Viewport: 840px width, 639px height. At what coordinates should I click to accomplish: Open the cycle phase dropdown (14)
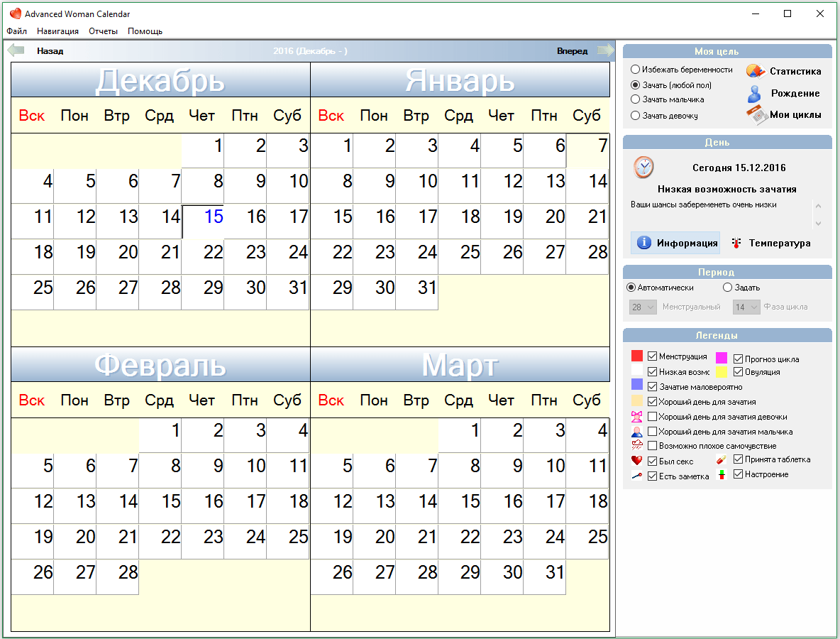click(746, 307)
